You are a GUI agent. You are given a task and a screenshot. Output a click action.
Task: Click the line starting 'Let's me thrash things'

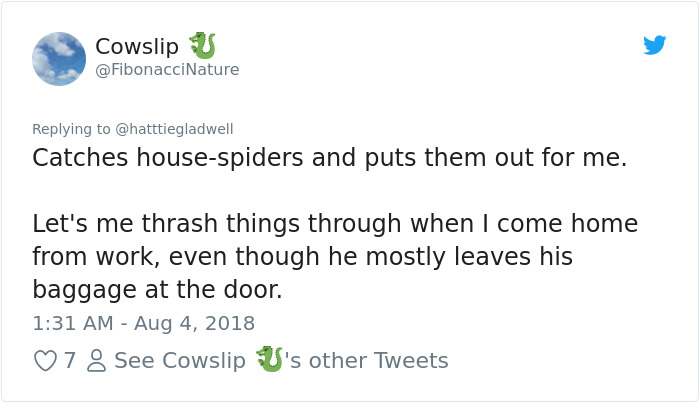[334, 222]
